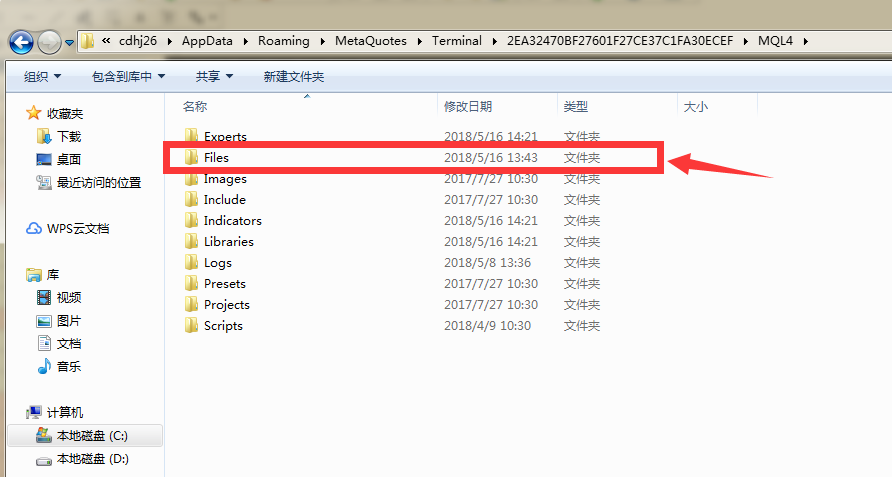Open WPS云文档 cloud icon
892x477 pixels.
click(x=34, y=228)
